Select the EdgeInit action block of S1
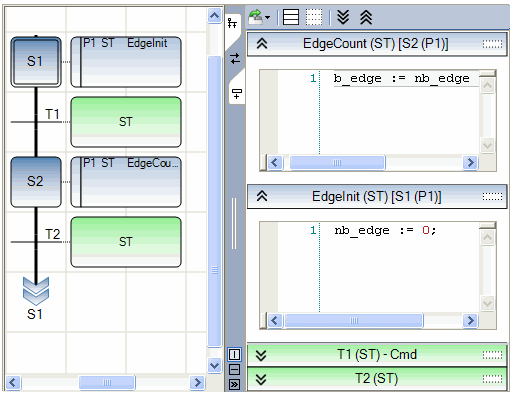Viewport: 517px width, 407px height. click(x=126, y=62)
